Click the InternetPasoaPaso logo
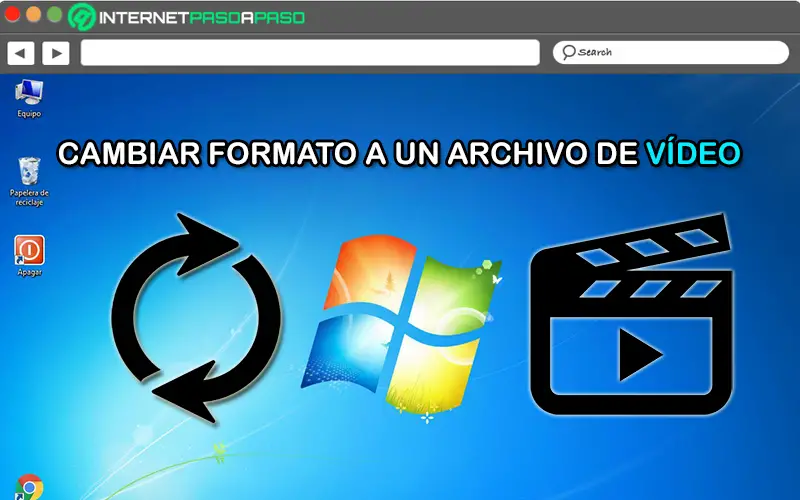The height and width of the screenshot is (500, 800). (x=187, y=17)
